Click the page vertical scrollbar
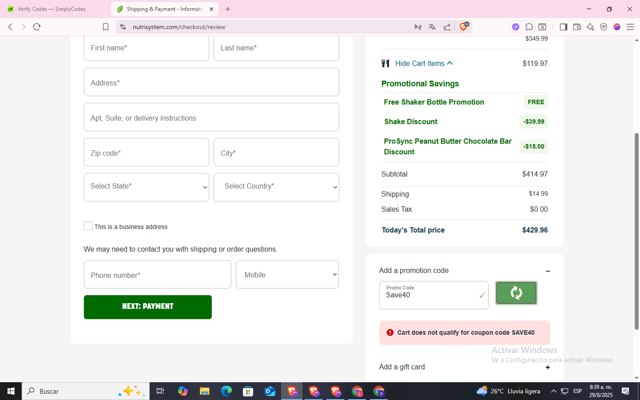 636,231
